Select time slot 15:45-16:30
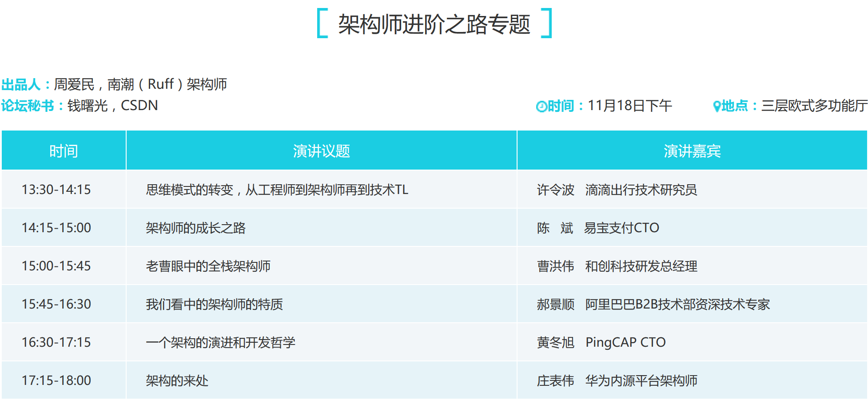 (x=56, y=304)
